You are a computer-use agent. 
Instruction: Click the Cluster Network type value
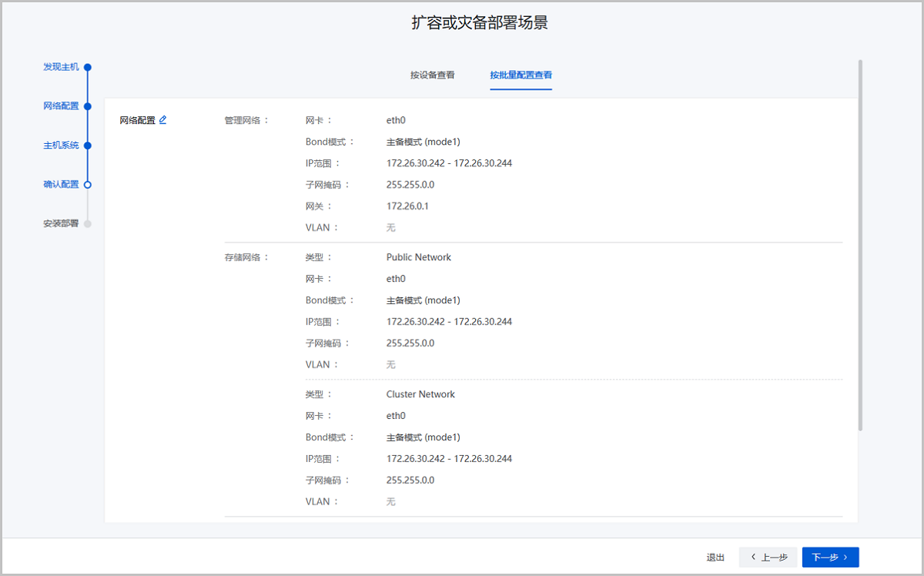pyautogui.click(x=420, y=394)
